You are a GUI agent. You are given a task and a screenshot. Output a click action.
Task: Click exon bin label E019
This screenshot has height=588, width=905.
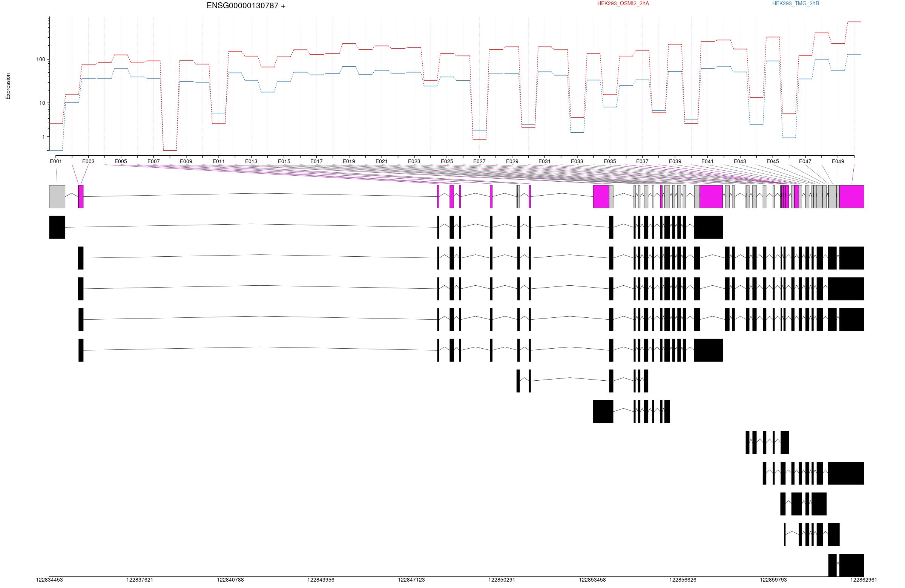pos(349,161)
